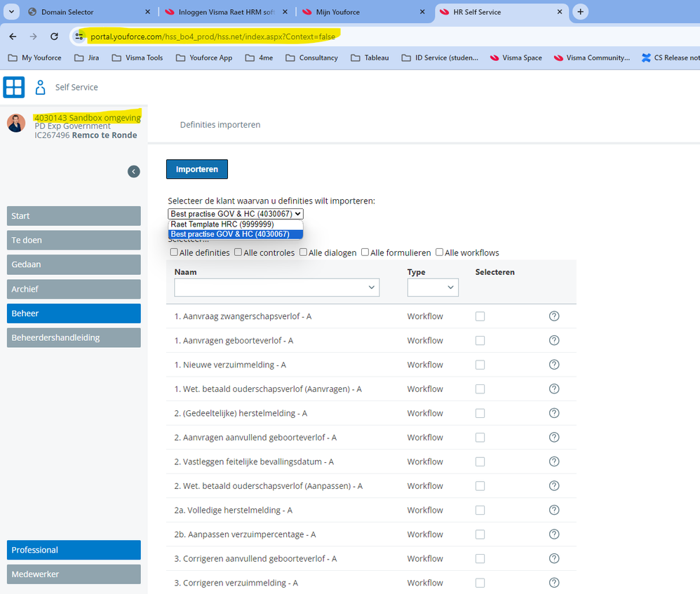Open the Visma Community bookmark

coord(592,58)
